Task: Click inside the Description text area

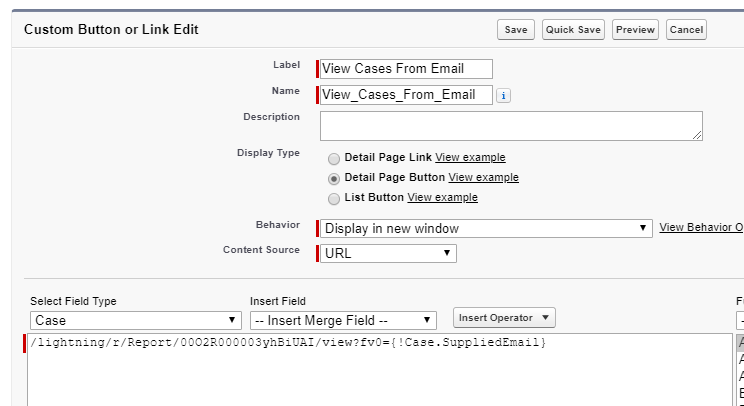Action: [x=510, y=125]
